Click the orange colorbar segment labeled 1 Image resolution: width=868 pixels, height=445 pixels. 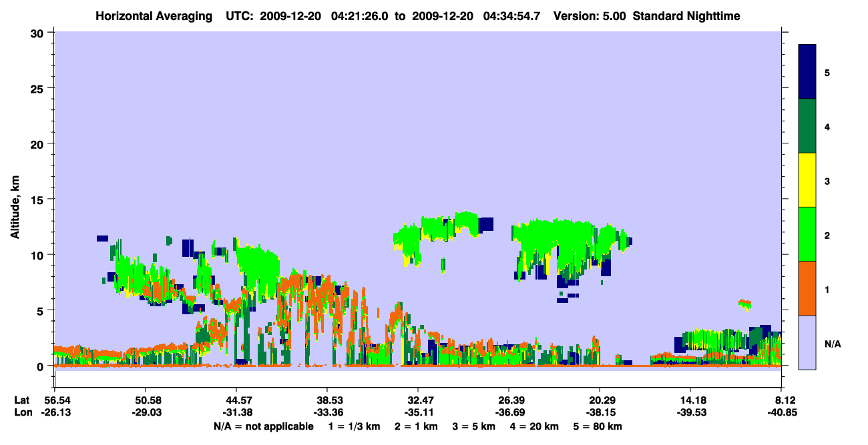click(807, 288)
